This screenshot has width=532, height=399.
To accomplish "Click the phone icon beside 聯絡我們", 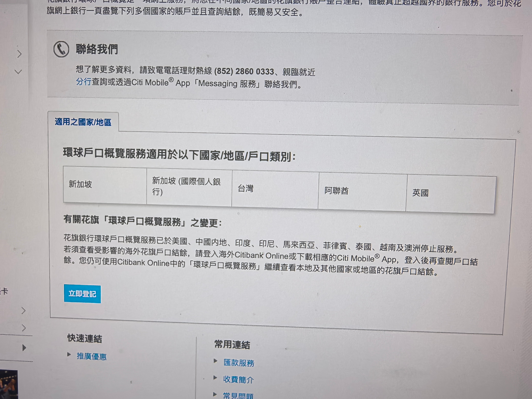I will click(61, 49).
